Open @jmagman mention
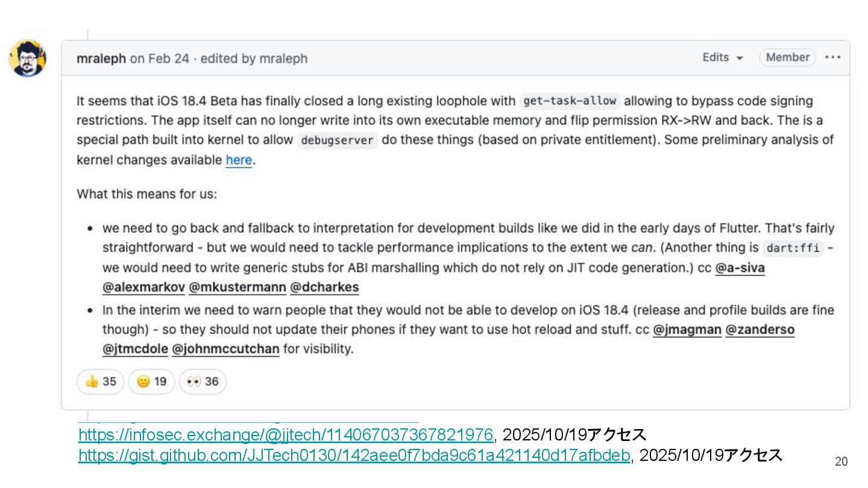Image resolution: width=868 pixels, height=488 pixels. [x=687, y=330]
